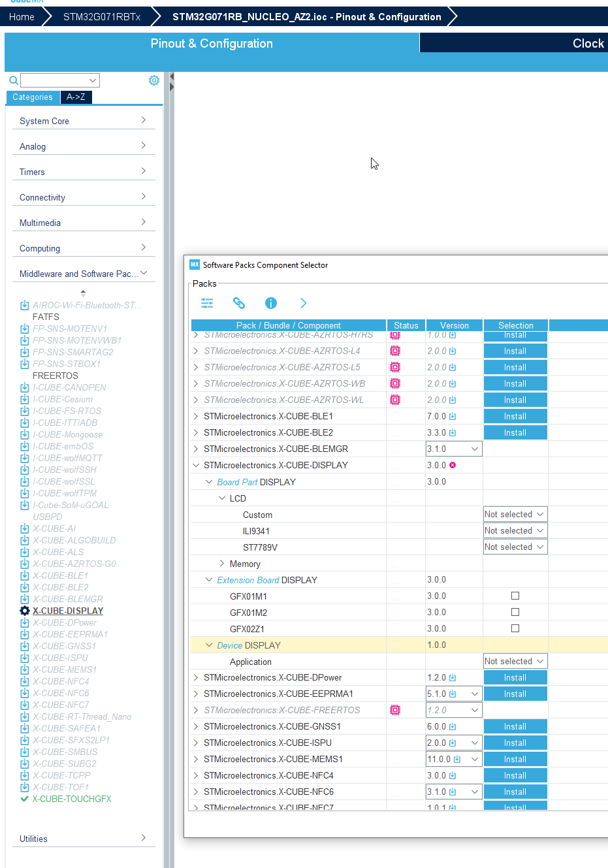Click the right arrow icon in the Packs toolbar
The height and width of the screenshot is (868, 608).
tap(302, 302)
